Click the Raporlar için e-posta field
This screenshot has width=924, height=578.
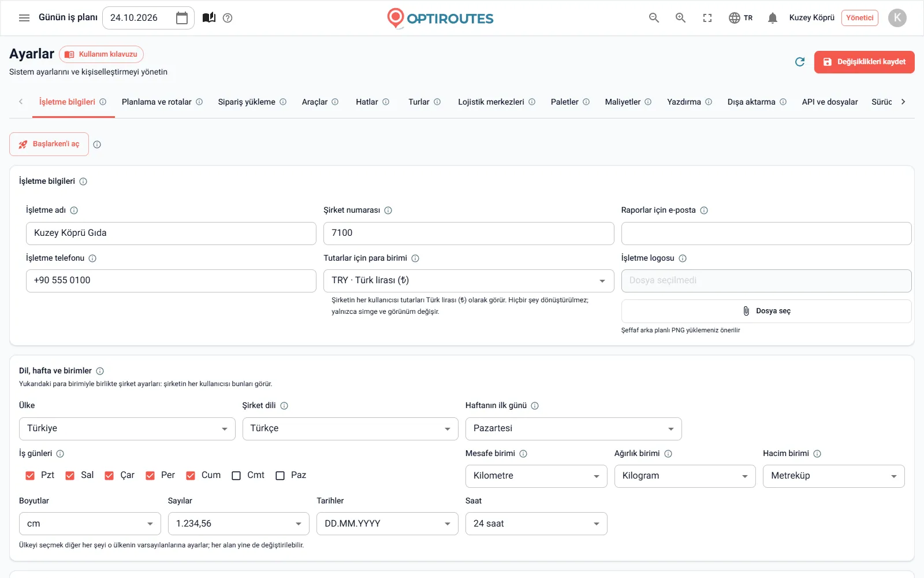[x=766, y=234]
